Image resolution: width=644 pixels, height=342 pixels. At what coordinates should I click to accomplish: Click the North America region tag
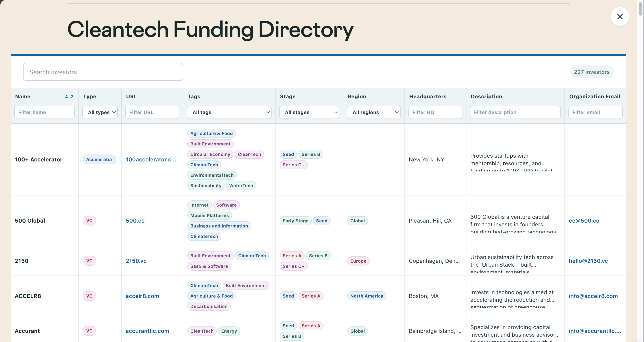tap(366, 296)
